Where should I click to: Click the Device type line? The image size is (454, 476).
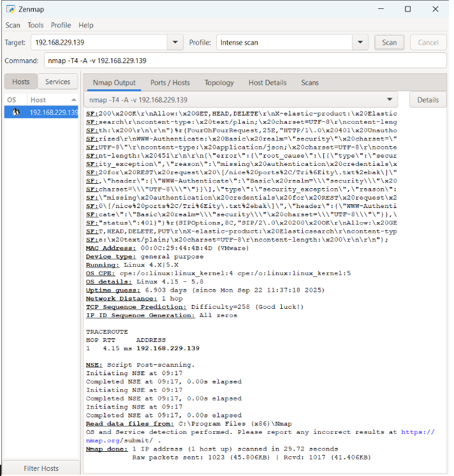144,257
